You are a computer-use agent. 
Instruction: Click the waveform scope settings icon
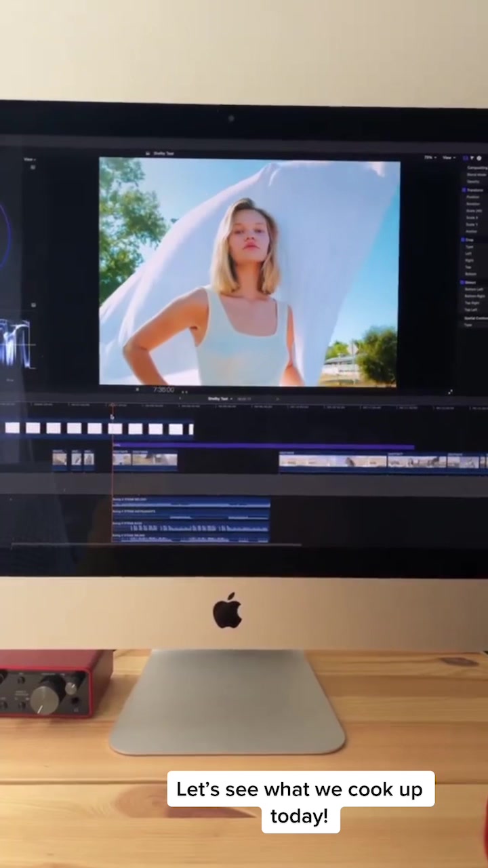33,305
